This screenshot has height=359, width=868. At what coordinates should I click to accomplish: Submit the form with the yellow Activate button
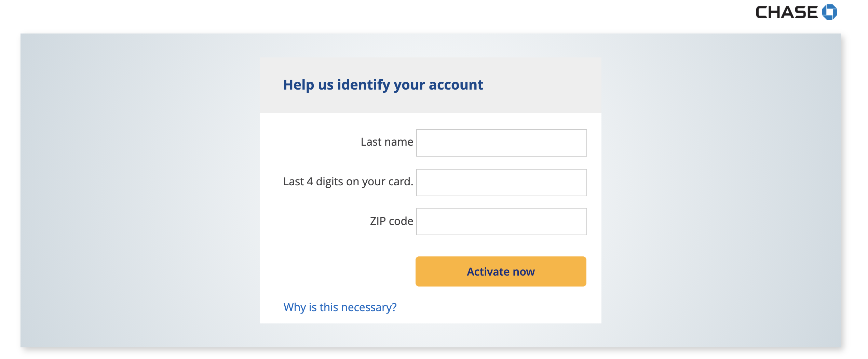click(x=501, y=271)
